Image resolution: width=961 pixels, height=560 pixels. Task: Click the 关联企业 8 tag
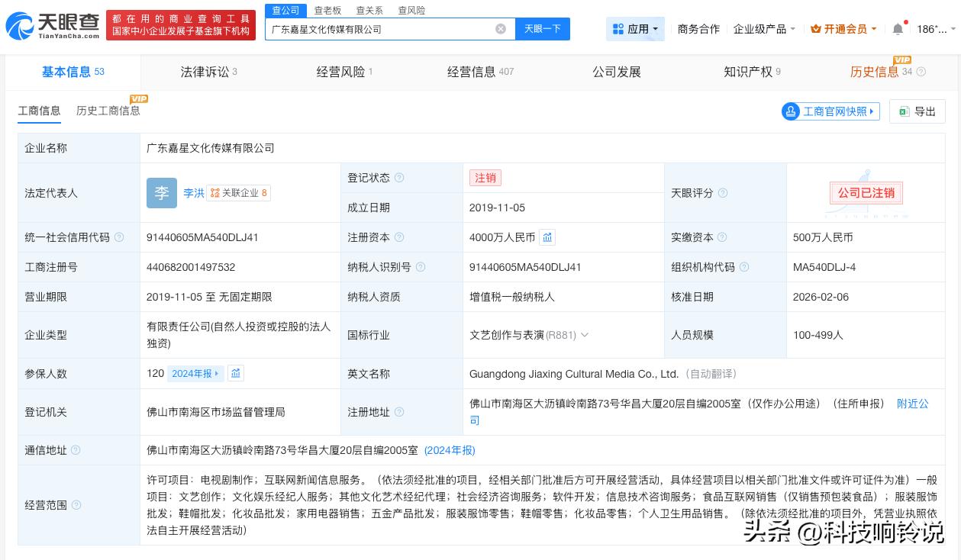238,193
